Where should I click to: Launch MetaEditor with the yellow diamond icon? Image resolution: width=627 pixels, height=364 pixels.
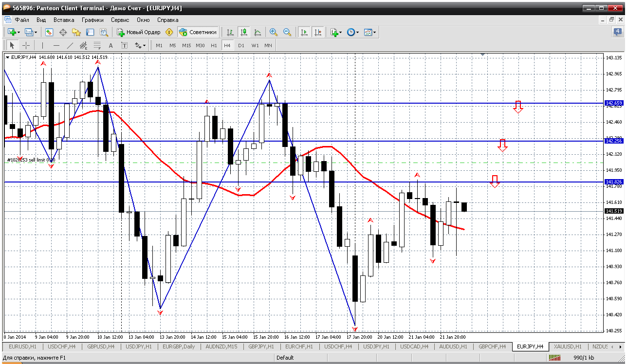(169, 32)
